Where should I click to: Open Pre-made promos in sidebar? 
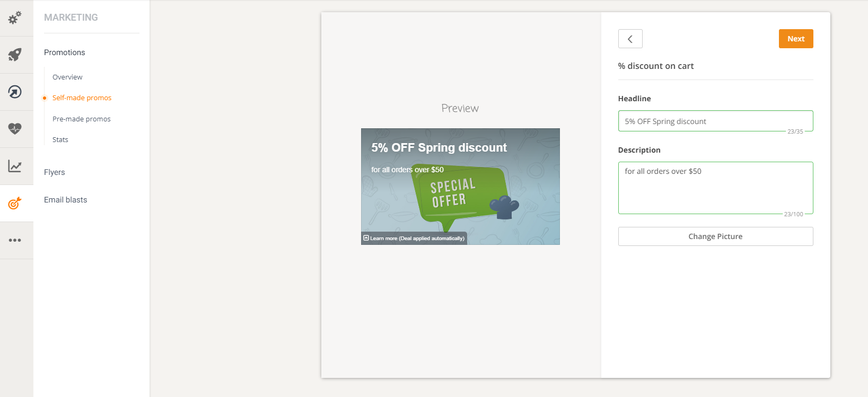[82, 119]
